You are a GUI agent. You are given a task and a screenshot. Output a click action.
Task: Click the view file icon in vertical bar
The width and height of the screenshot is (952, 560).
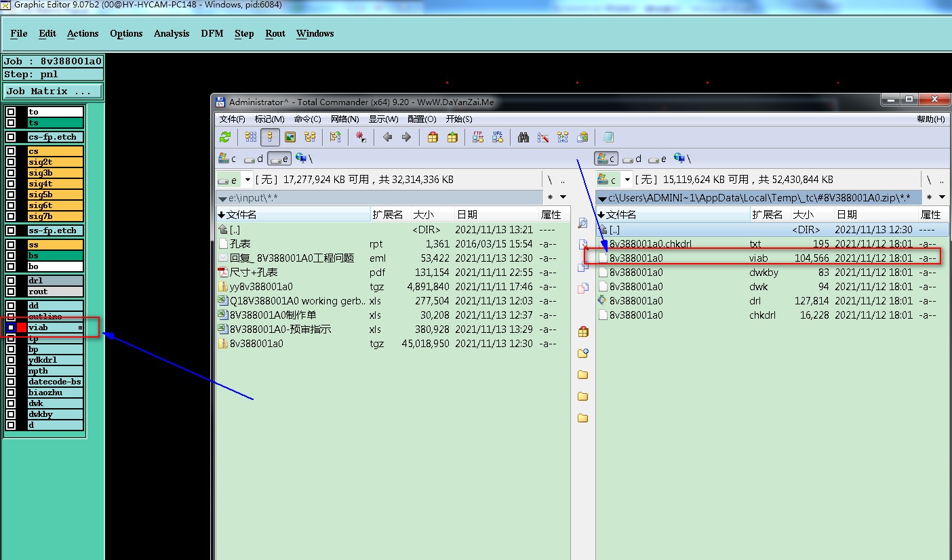582,223
